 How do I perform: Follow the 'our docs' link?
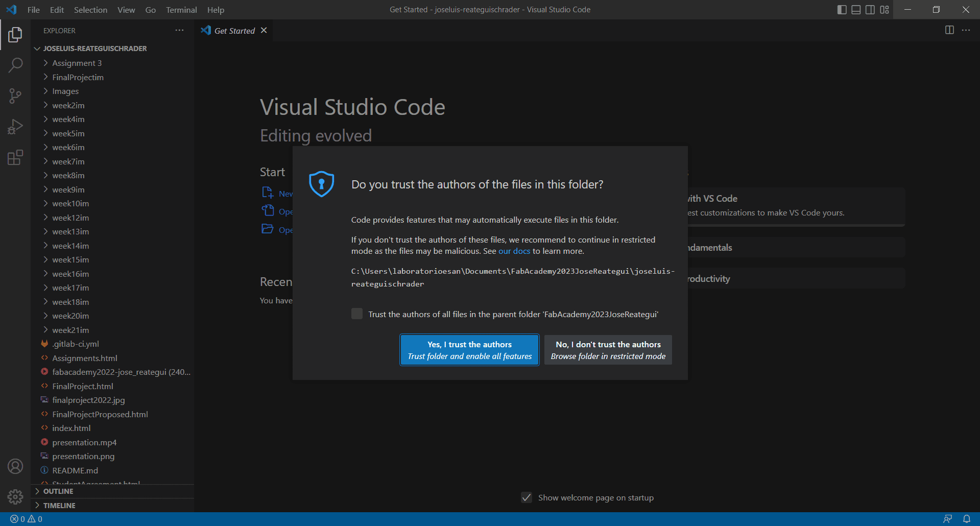[514, 251]
